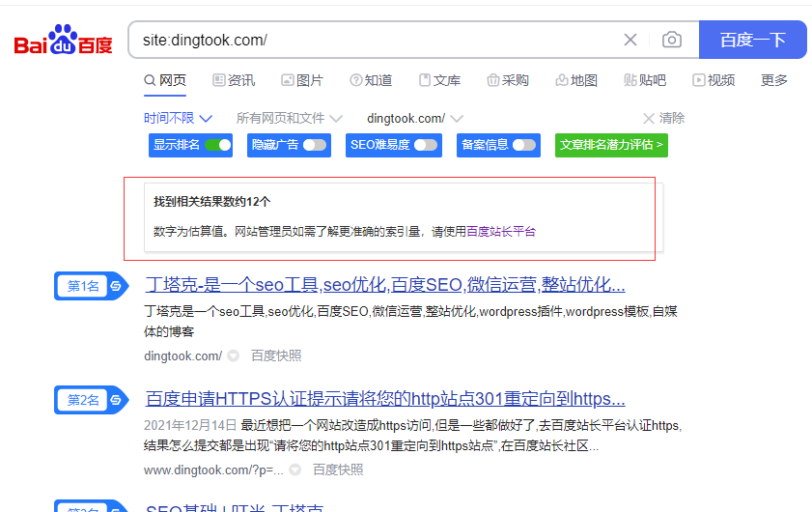Image resolution: width=812 pixels, height=512 pixels.
Task: Open 百度申请HTTPS认证 result title
Action: pyautogui.click(x=385, y=399)
